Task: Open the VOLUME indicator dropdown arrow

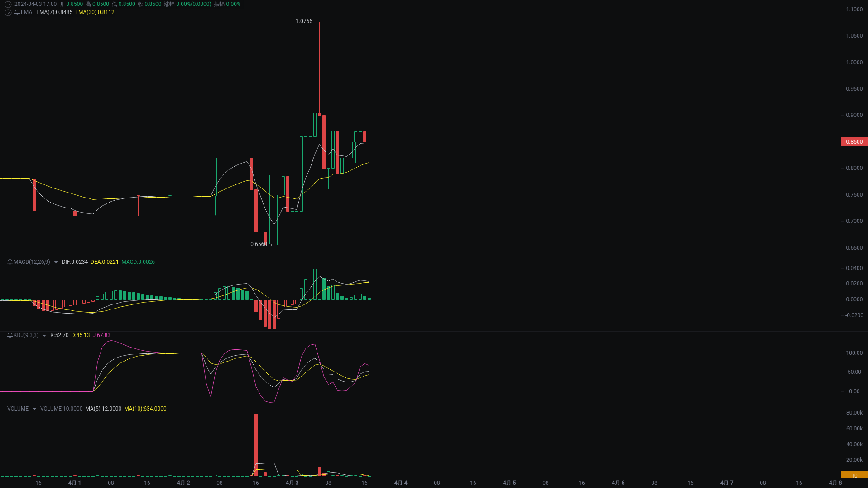Action: click(x=34, y=409)
